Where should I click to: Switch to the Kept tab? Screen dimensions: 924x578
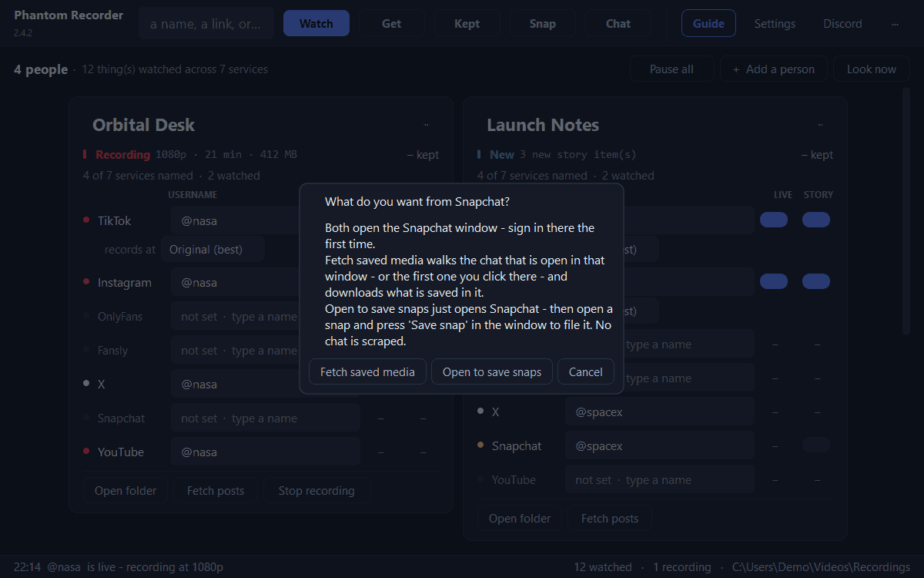click(x=467, y=24)
